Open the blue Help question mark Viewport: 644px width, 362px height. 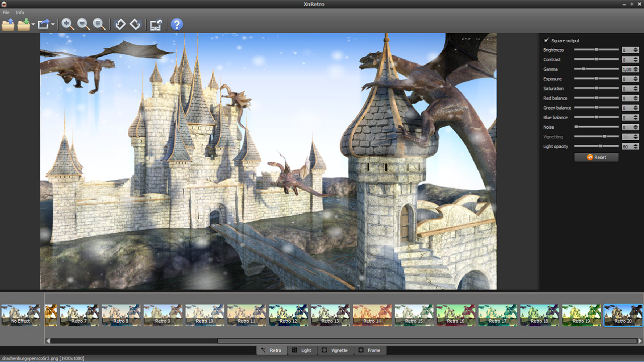(x=177, y=24)
